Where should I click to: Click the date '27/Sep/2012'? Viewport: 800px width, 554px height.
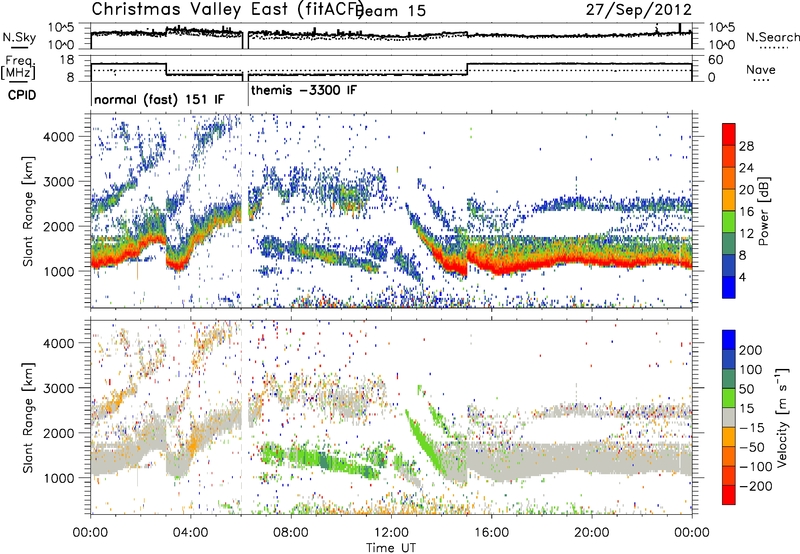tap(638, 9)
